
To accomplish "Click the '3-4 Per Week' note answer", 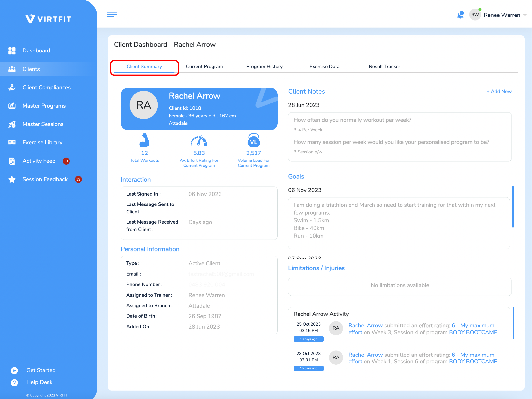I will (308, 130).
